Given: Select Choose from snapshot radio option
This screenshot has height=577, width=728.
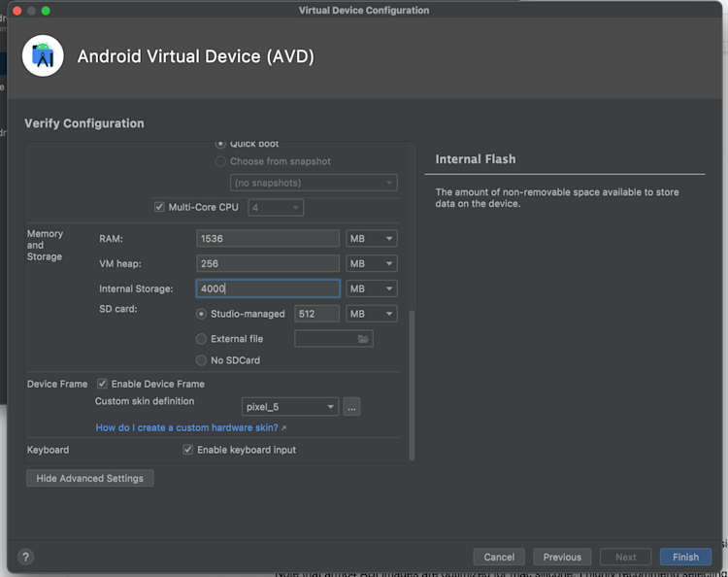Looking at the screenshot, I should (220, 161).
